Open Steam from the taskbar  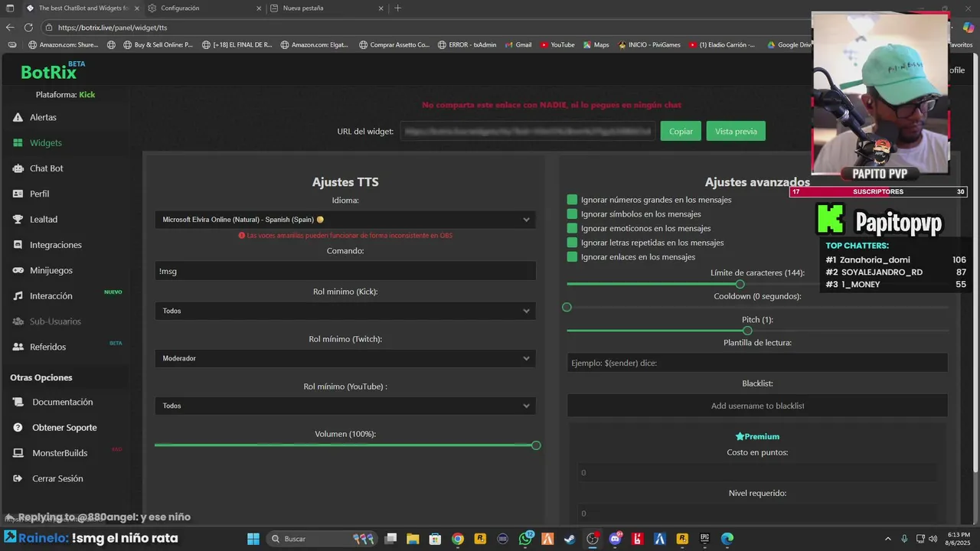(570, 539)
